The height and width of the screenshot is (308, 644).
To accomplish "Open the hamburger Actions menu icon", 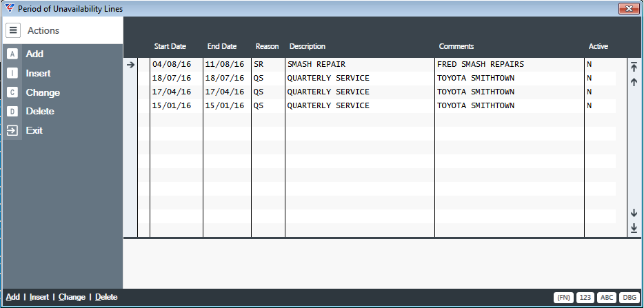I will pos(13,30).
